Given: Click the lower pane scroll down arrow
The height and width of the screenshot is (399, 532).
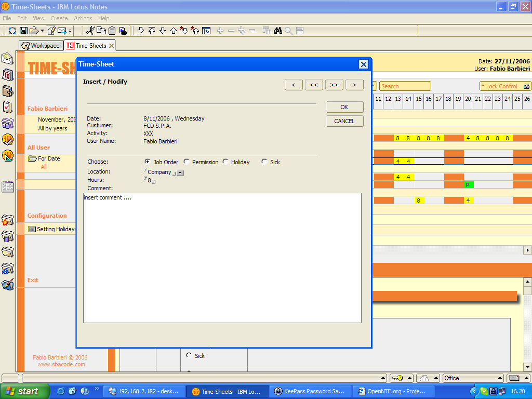Looking at the screenshot, I should coord(527,367).
